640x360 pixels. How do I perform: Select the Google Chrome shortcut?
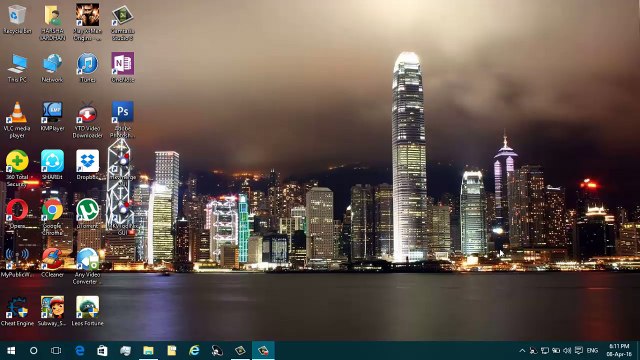(52, 217)
